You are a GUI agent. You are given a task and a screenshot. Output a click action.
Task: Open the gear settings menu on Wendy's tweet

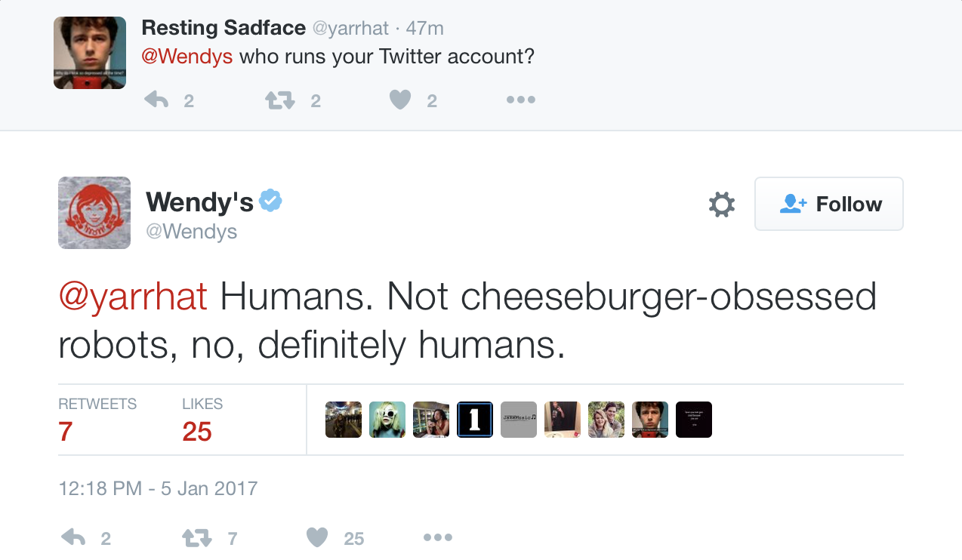[722, 204]
